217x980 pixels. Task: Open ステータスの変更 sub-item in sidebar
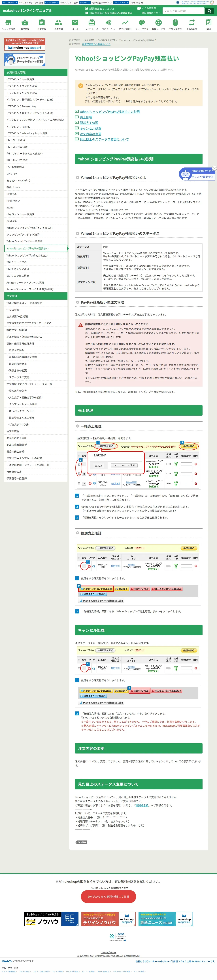click(36, 377)
